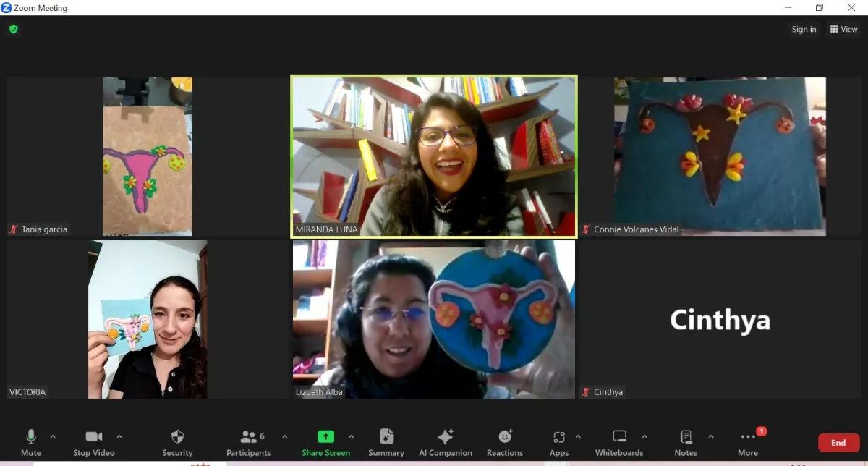Restore down the Zoom Meeting window
The width and height of the screenshot is (868, 466).
click(820, 8)
